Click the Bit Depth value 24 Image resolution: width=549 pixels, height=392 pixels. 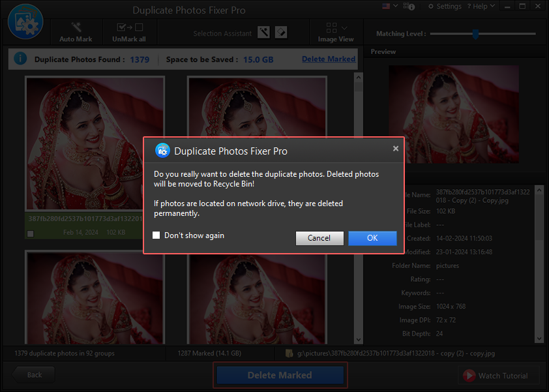[439, 334]
